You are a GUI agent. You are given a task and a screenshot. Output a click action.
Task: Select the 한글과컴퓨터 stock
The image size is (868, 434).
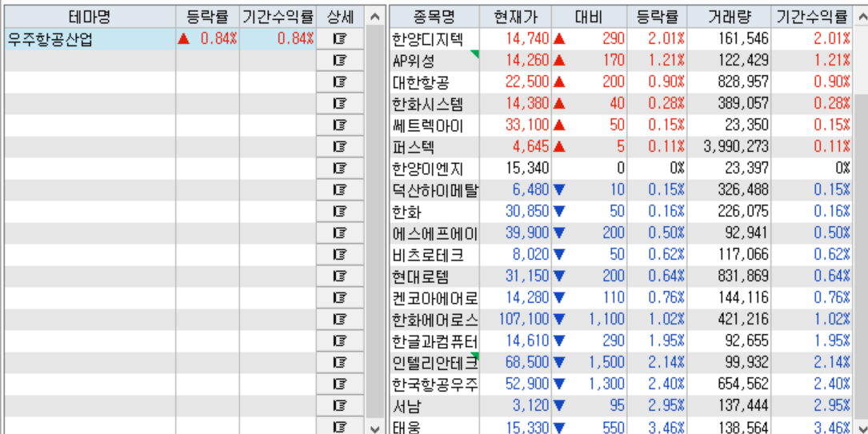click(435, 340)
